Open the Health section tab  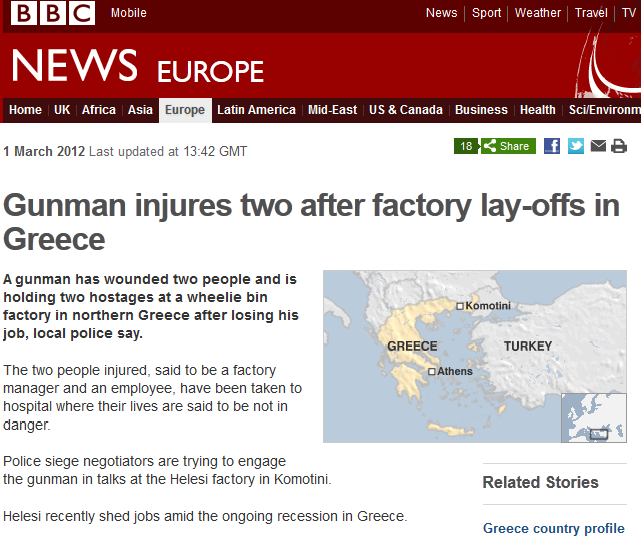[538, 110]
